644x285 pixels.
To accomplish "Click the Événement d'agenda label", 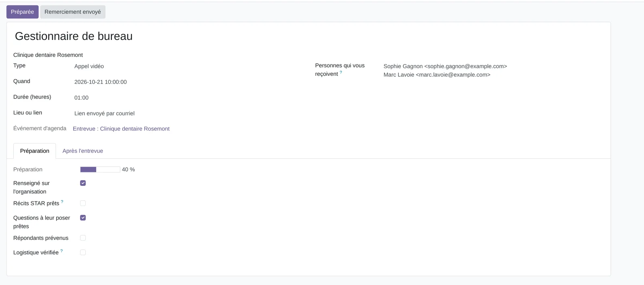I will tap(40, 128).
